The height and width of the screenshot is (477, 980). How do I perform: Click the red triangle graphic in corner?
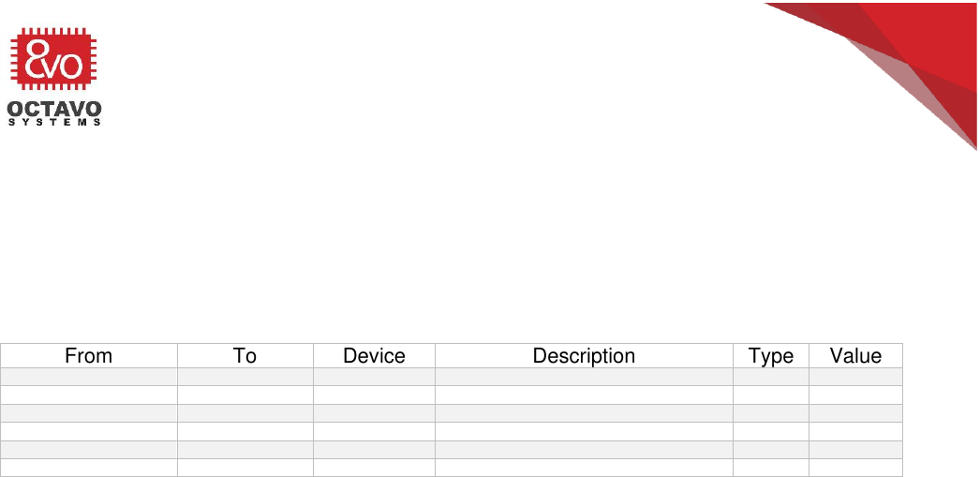point(899,47)
